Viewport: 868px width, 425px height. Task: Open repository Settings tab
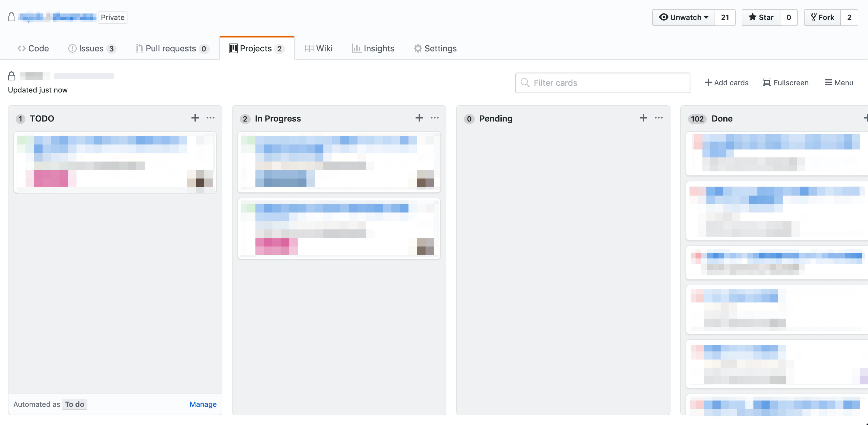coord(435,48)
